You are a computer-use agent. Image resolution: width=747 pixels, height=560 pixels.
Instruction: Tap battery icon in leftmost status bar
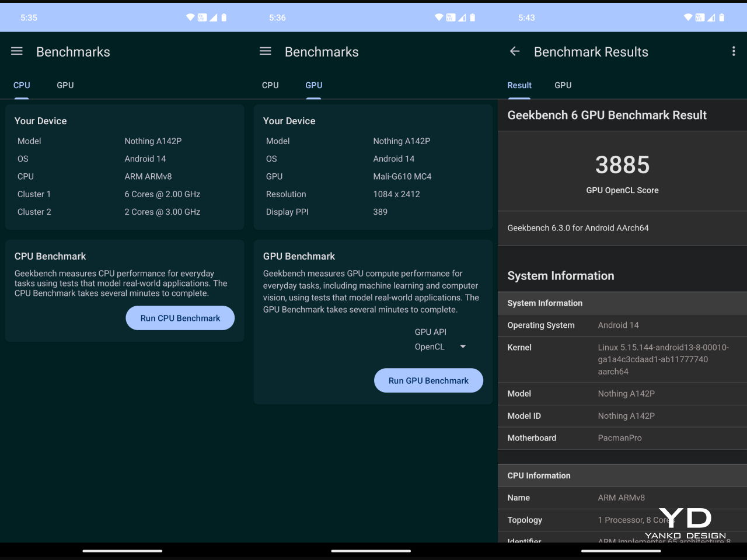(x=224, y=17)
